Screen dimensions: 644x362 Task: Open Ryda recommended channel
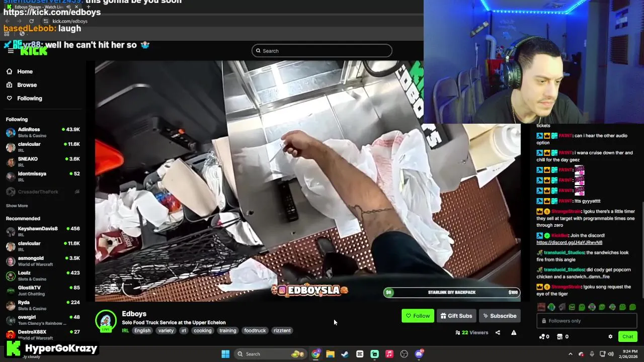[x=43, y=305]
